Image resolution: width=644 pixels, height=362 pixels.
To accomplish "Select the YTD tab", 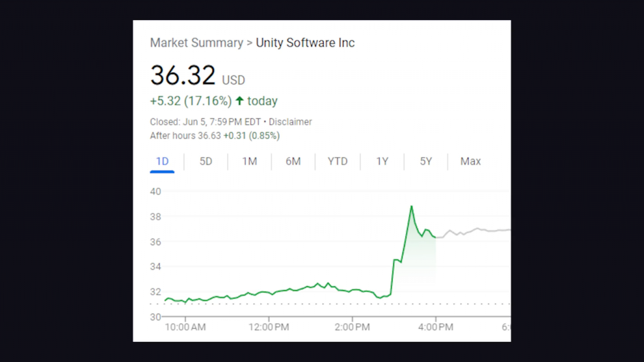I will [338, 162].
